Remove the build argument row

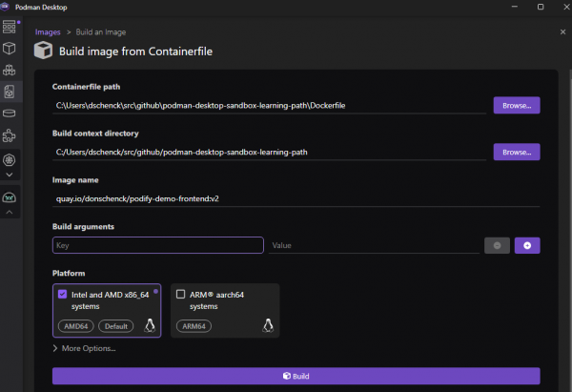coord(497,245)
